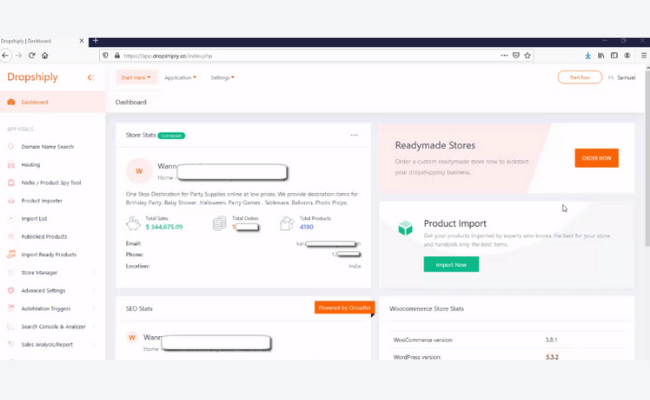Image resolution: width=650 pixels, height=400 pixels.
Task: Click the tracking protection shield icon
Action: click(x=106, y=56)
